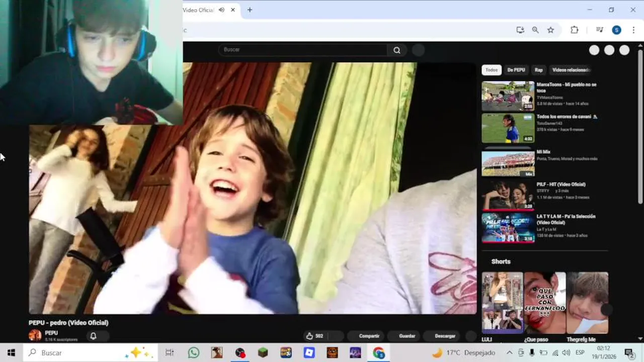Open the Windows notification center icon
The image size is (644, 362).
pyautogui.click(x=629, y=353)
